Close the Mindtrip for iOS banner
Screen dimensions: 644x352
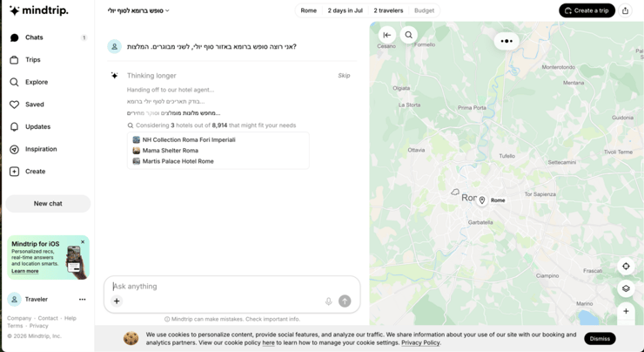click(x=83, y=242)
